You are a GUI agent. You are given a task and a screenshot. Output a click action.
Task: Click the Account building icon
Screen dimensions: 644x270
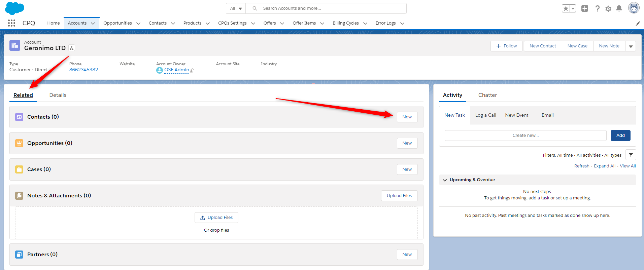(15, 45)
